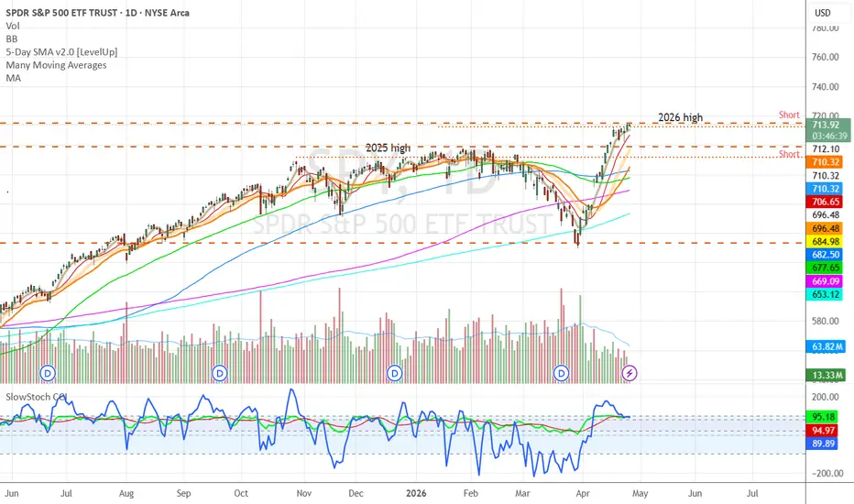
Task: Open the USD currency selector
Action: 823,13
